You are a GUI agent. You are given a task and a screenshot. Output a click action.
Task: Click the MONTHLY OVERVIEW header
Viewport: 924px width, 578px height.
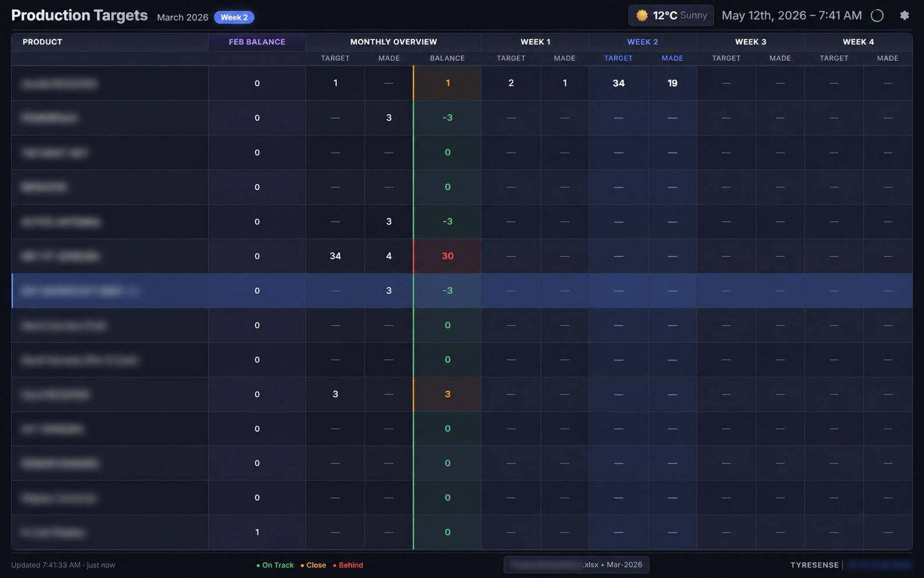[x=393, y=42]
